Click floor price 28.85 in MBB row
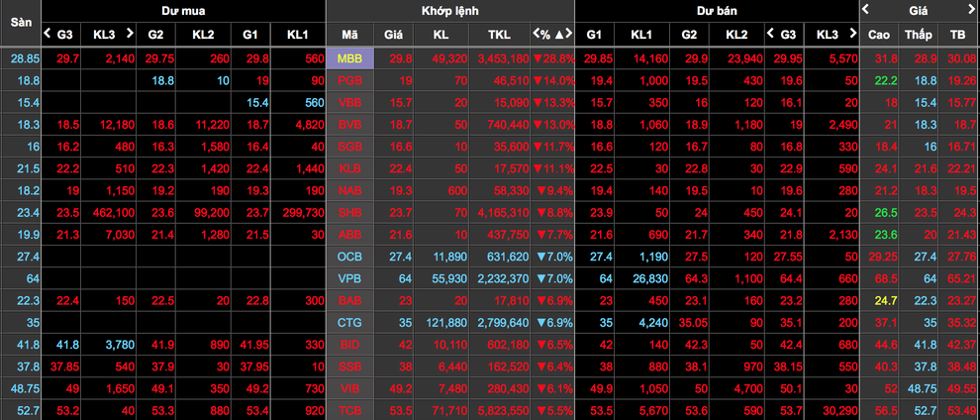The height and width of the screenshot is (420, 980). pos(25,58)
